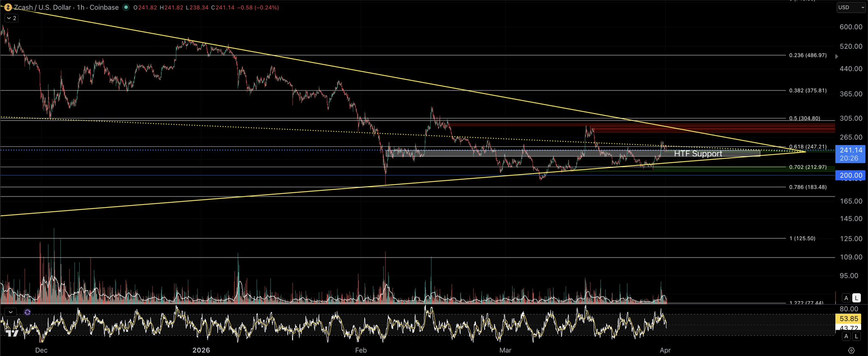The height and width of the screenshot is (356, 868).
Task: Click the 109.00 price scale value
Action: (851, 257)
